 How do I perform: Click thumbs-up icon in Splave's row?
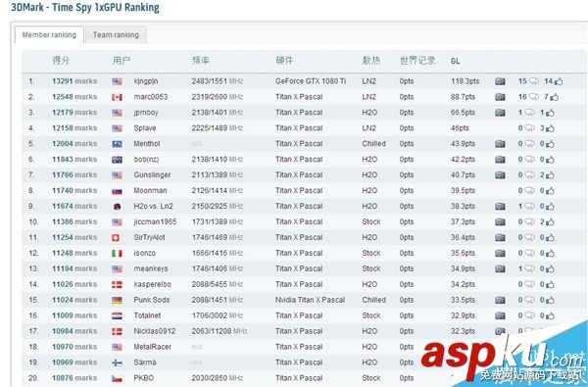(x=550, y=128)
